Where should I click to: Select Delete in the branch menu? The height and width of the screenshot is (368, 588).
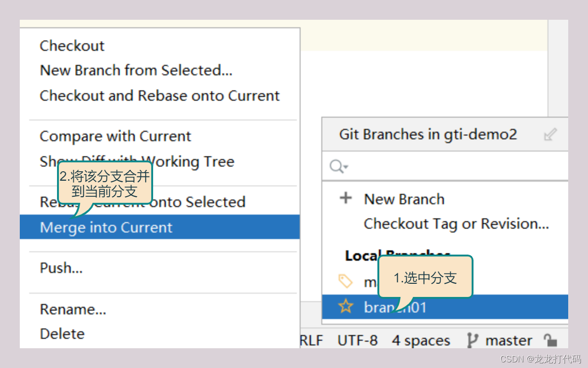(x=62, y=334)
